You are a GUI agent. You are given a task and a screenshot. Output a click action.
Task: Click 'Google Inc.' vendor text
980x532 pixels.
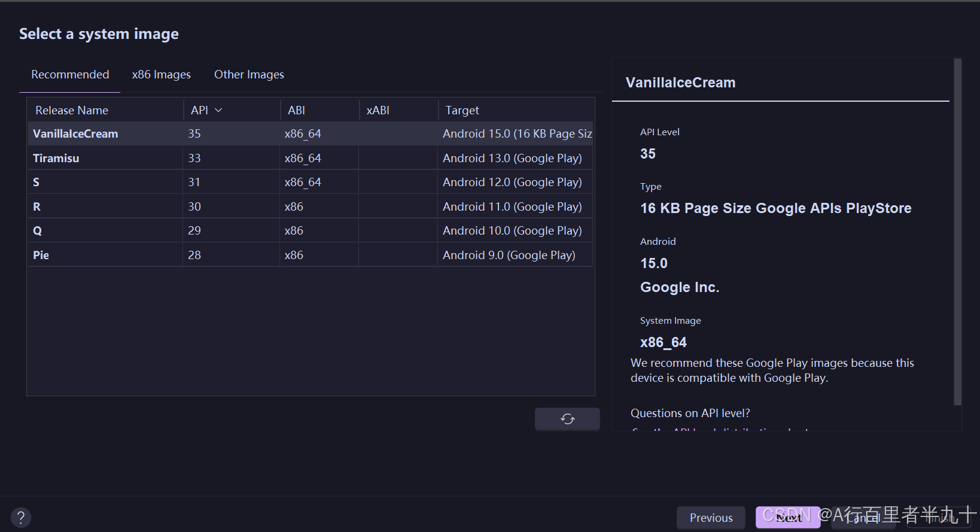click(x=680, y=287)
